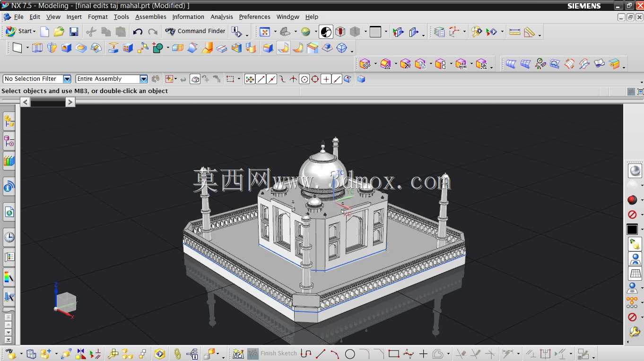Toggle the Existing Point plus snap option

pos(326,79)
